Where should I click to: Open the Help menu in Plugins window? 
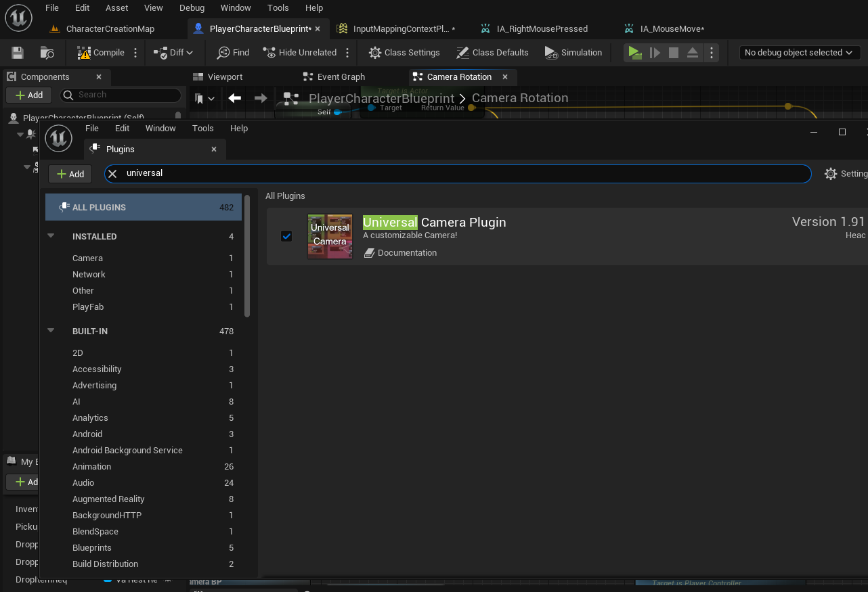pos(239,128)
